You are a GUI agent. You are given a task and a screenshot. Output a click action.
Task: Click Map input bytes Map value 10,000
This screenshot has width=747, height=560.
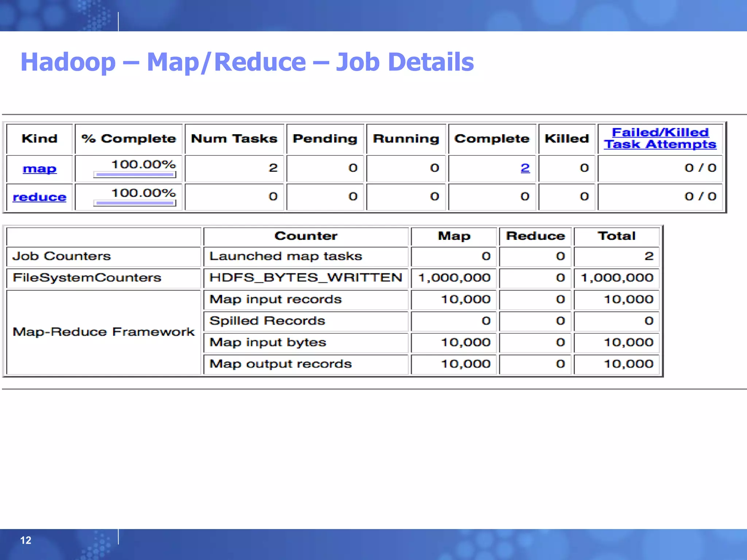(466, 343)
